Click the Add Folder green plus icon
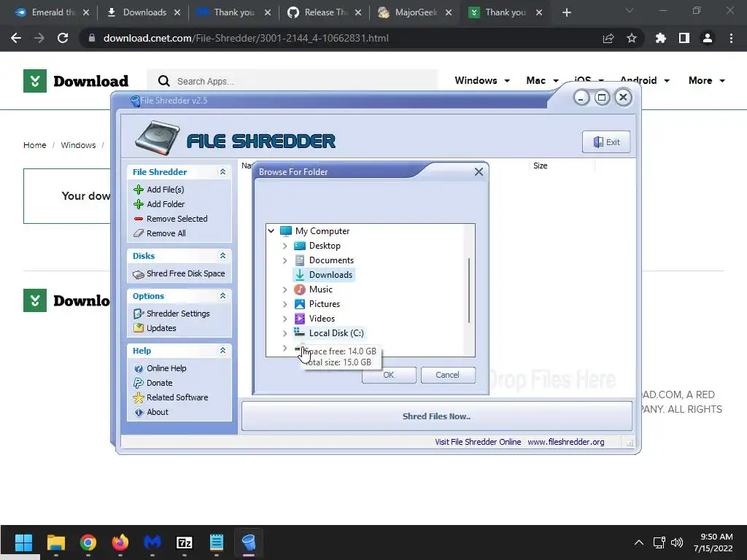This screenshot has height=560, width=747. (139, 204)
